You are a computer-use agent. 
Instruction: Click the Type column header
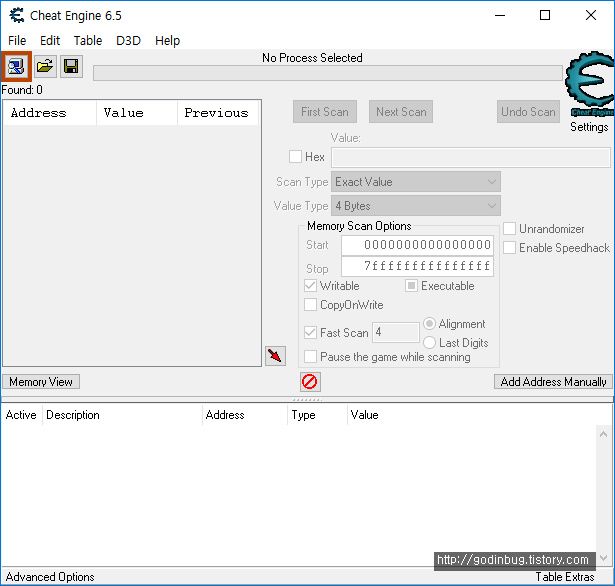(317, 415)
